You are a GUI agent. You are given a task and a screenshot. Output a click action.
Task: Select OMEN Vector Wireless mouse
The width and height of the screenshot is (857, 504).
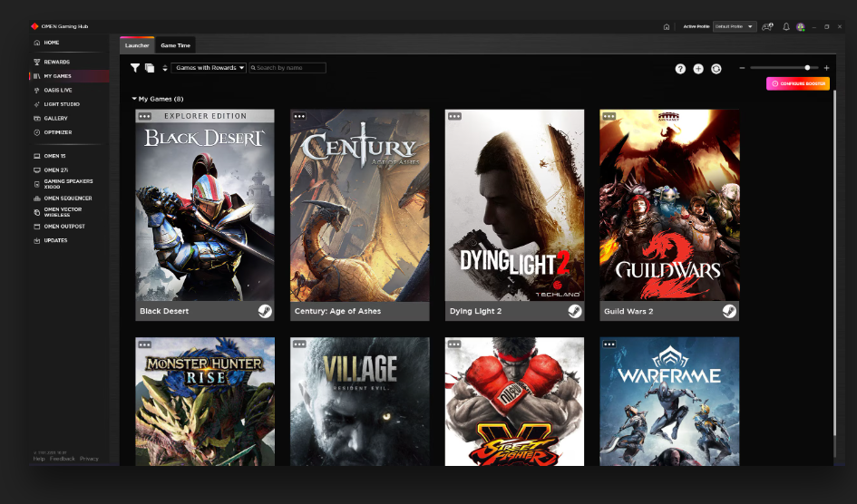coord(58,212)
